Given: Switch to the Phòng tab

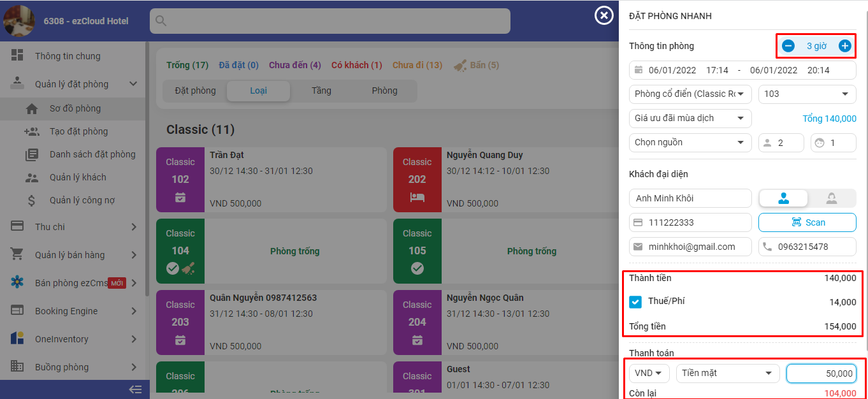Looking at the screenshot, I should (x=384, y=91).
